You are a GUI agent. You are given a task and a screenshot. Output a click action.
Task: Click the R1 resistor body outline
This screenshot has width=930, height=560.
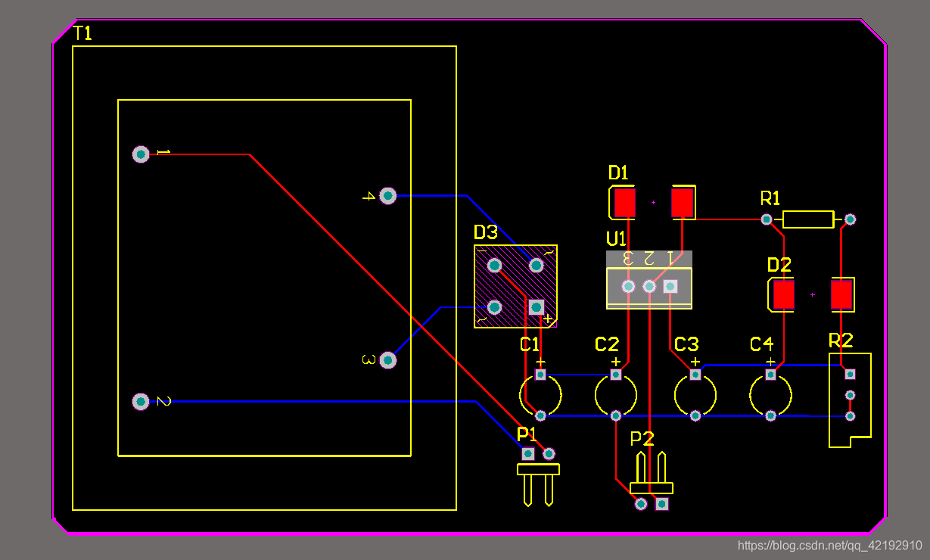(x=808, y=219)
